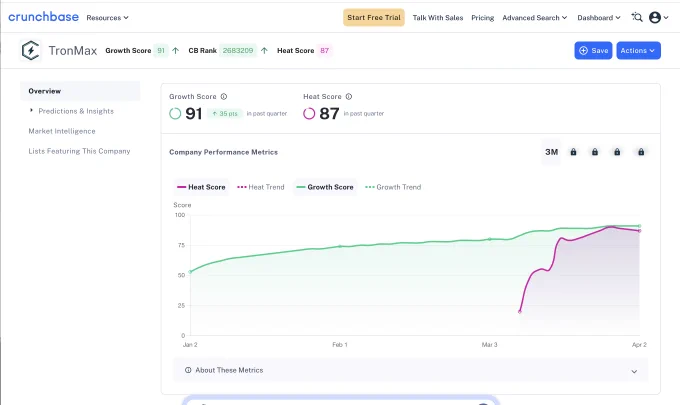
Task: Click the pink Heat Score ring indicator
Action: 309,114
